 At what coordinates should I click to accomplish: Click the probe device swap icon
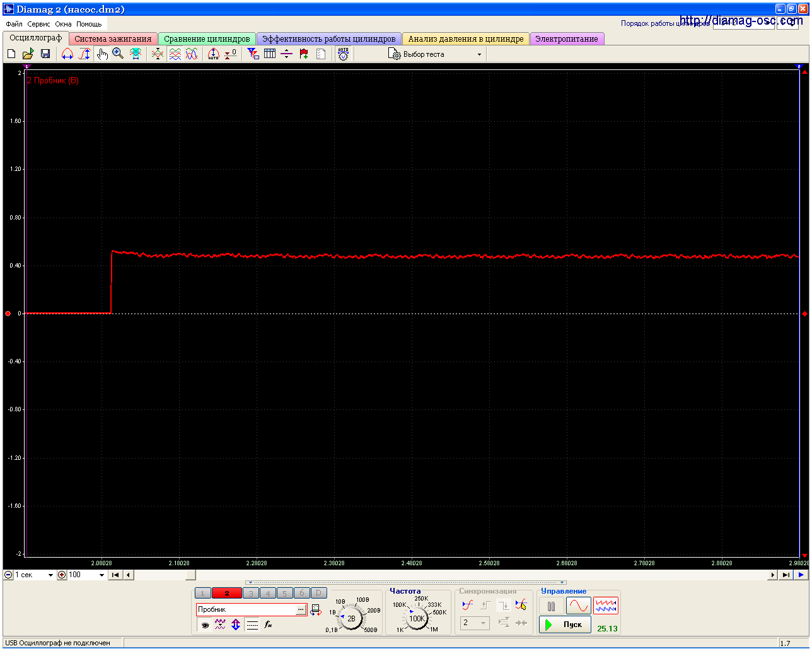316,609
